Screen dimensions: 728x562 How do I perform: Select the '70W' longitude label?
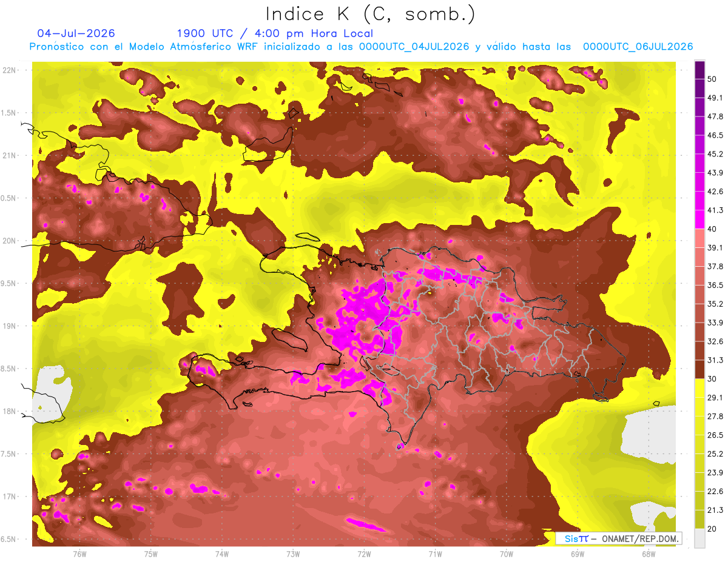(x=507, y=554)
